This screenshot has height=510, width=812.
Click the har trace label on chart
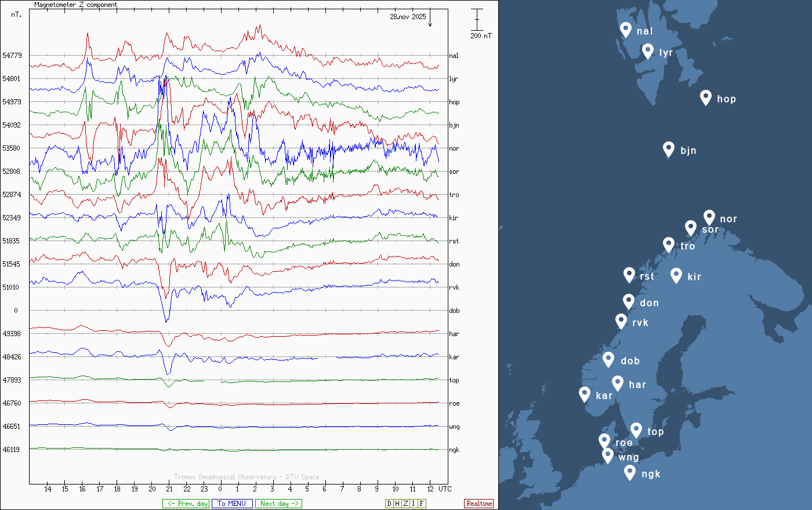click(454, 334)
